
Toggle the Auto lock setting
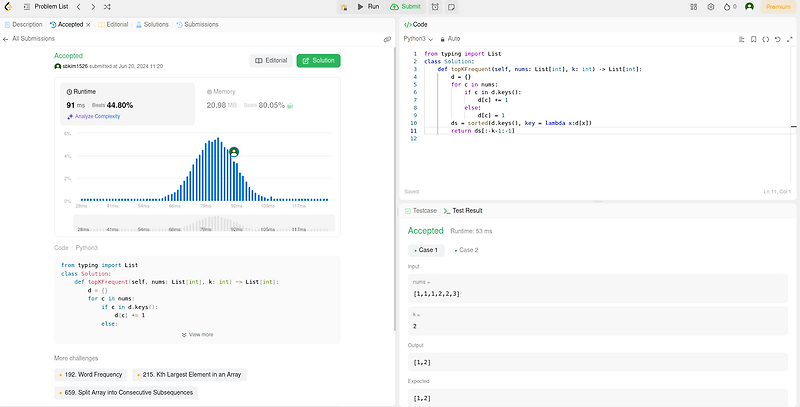point(450,39)
